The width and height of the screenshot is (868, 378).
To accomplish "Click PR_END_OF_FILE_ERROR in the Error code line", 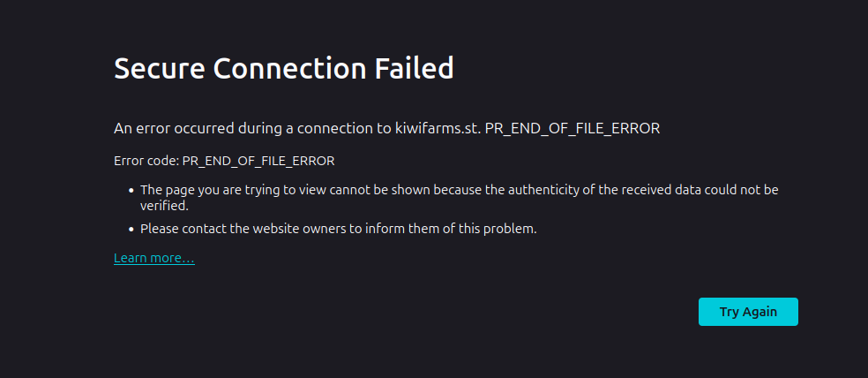I will [258, 162].
